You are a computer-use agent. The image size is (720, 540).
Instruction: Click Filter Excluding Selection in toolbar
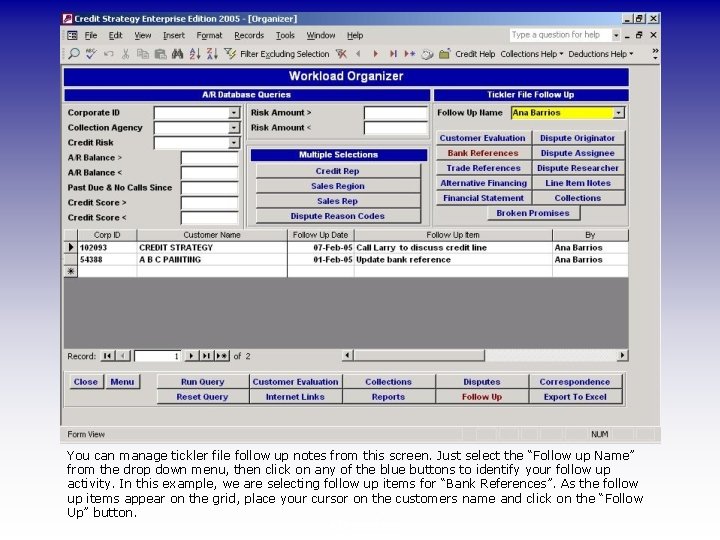click(x=284, y=54)
